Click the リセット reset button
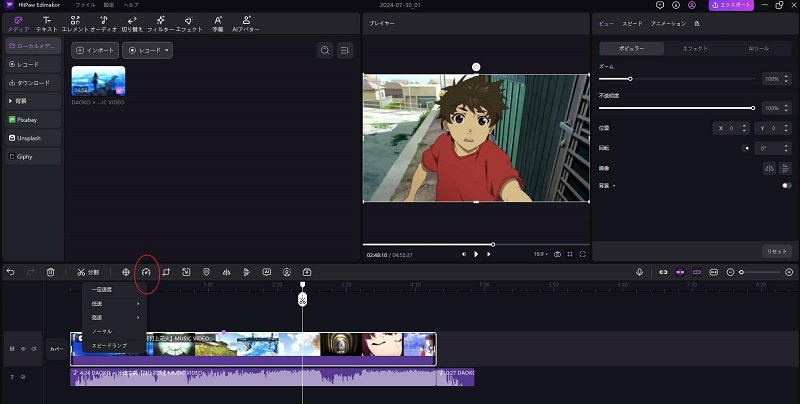The image size is (800, 404). 777,251
